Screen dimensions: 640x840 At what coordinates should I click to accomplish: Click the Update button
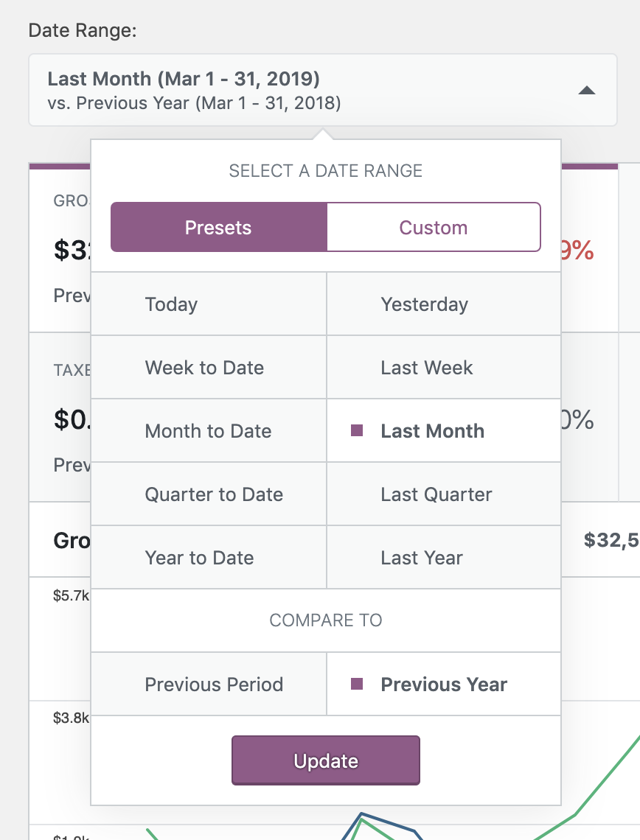pos(325,760)
